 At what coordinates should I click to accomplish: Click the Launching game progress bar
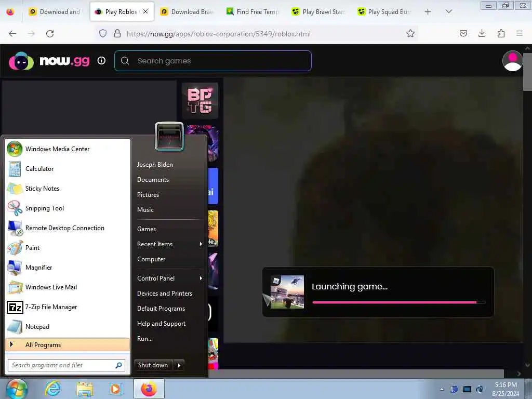[399, 302]
